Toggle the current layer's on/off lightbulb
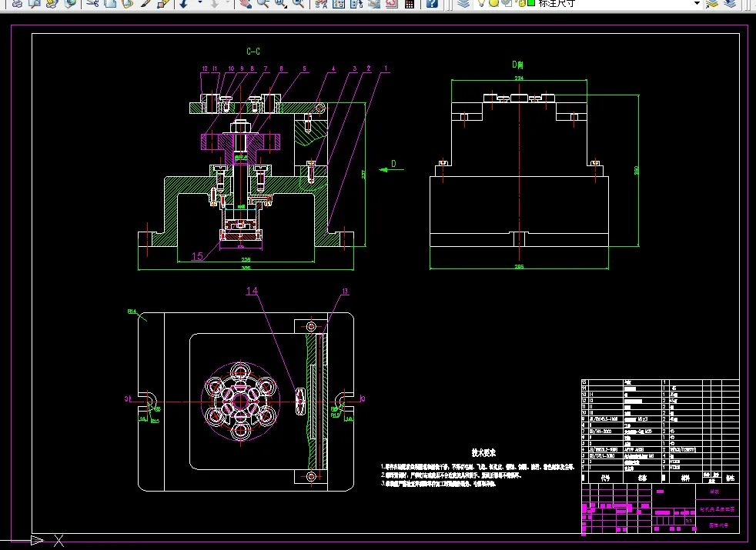 (481, 3)
